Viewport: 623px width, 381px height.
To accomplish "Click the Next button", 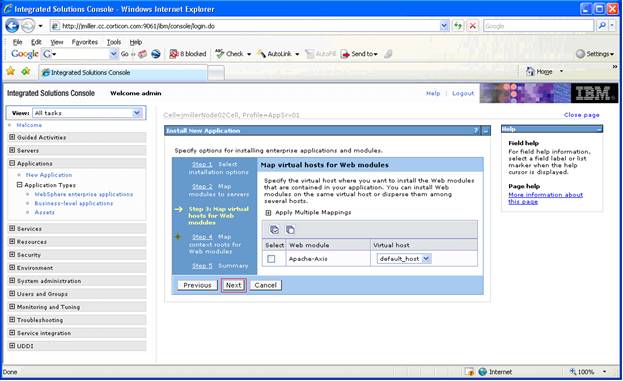I will tap(233, 285).
